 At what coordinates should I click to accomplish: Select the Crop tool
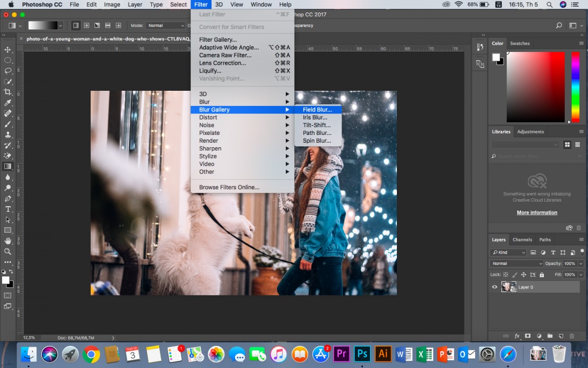[x=8, y=92]
